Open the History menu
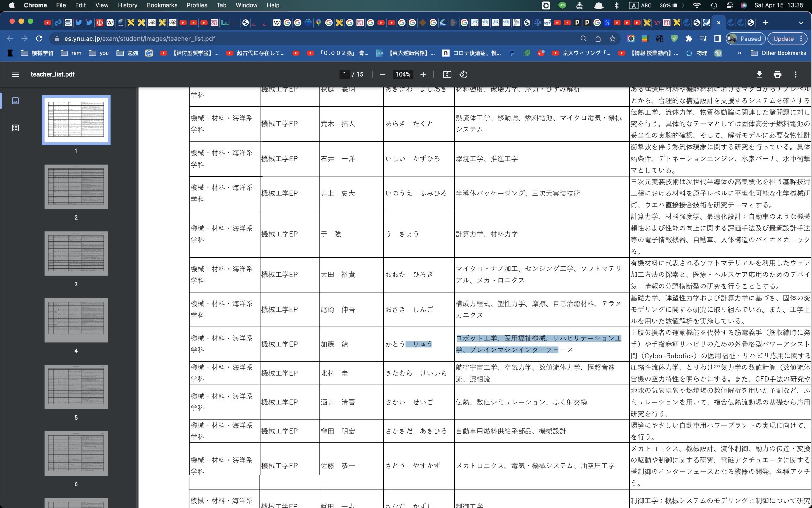This screenshot has height=508, width=812. 127,5
